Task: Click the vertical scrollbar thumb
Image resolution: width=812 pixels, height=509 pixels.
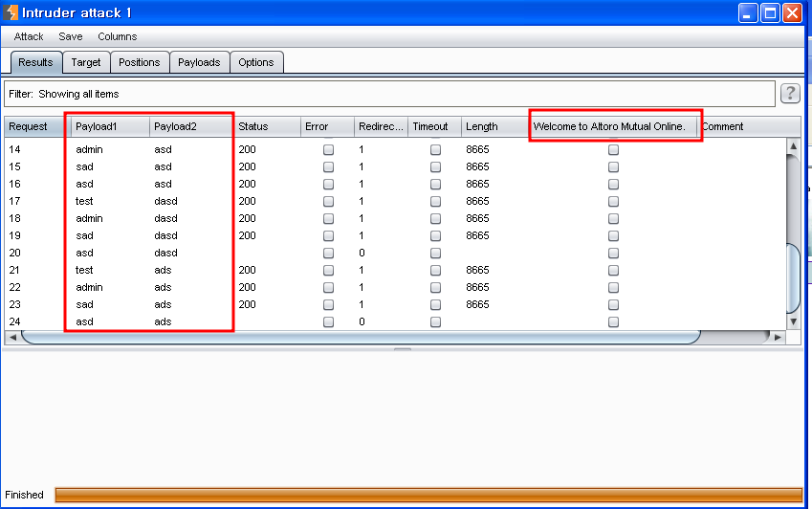Action: pyautogui.click(x=793, y=278)
